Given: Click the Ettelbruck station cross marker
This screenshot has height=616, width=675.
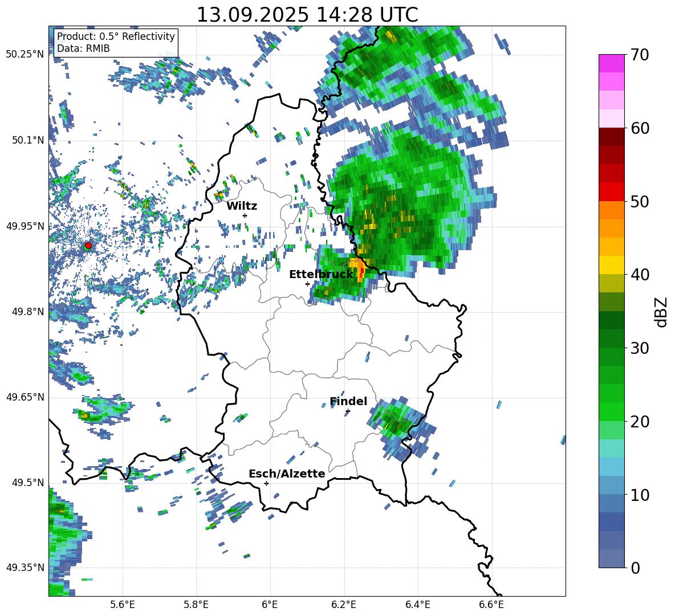Looking at the screenshot, I should click(307, 284).
